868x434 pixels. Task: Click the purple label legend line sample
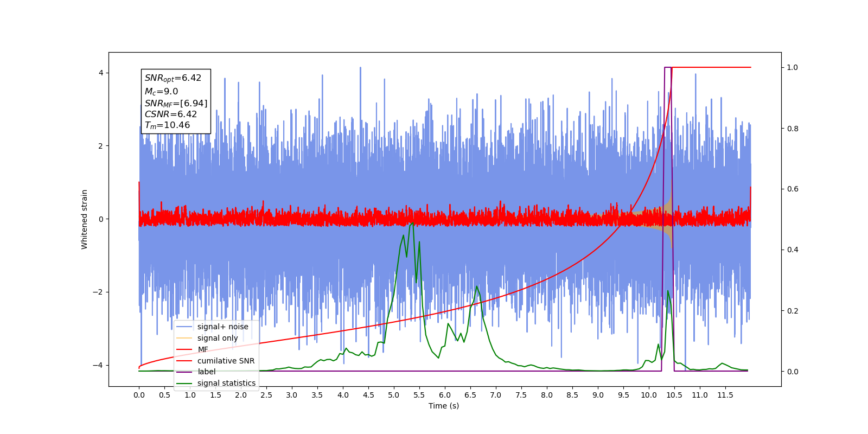[184, 372]
